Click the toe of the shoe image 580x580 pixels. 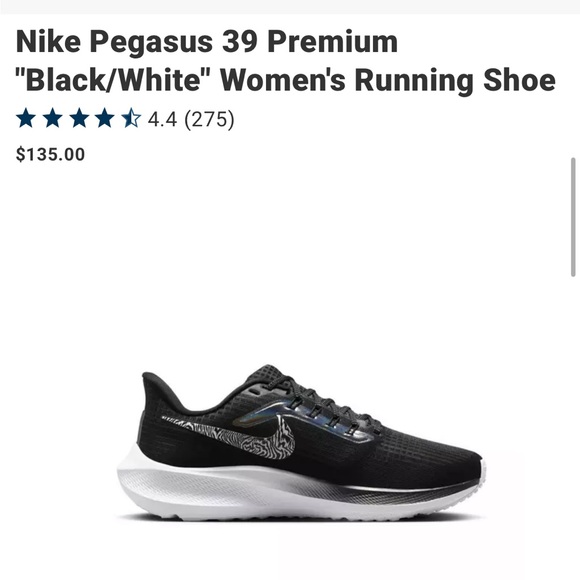click(462, 466)
